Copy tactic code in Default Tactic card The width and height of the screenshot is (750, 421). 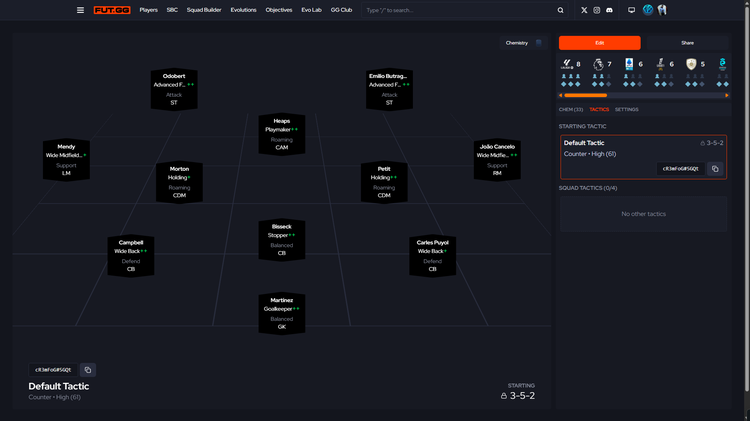715,169
